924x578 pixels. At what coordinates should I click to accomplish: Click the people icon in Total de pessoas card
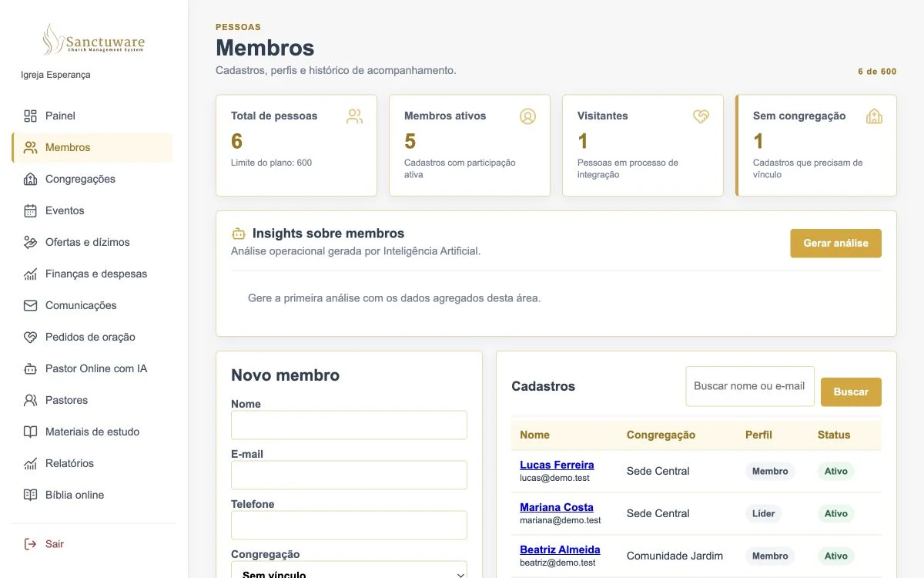tap(354, 116)
